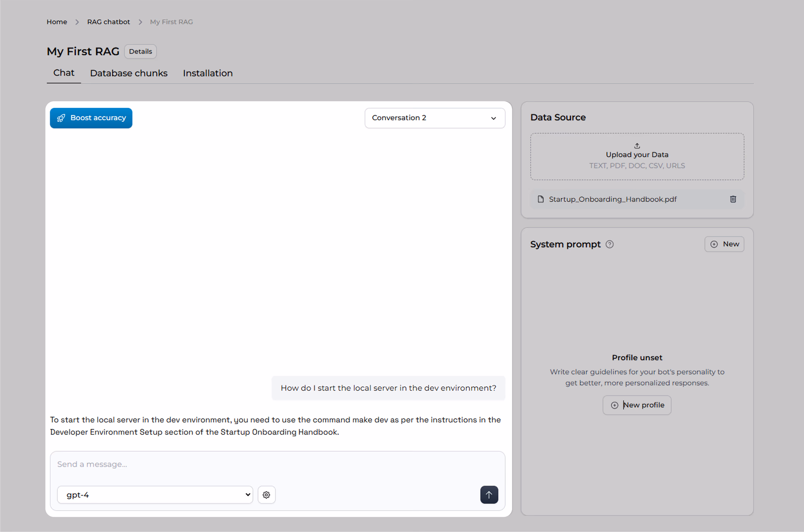Click the plus icon in New profile button

coord(614,405)
